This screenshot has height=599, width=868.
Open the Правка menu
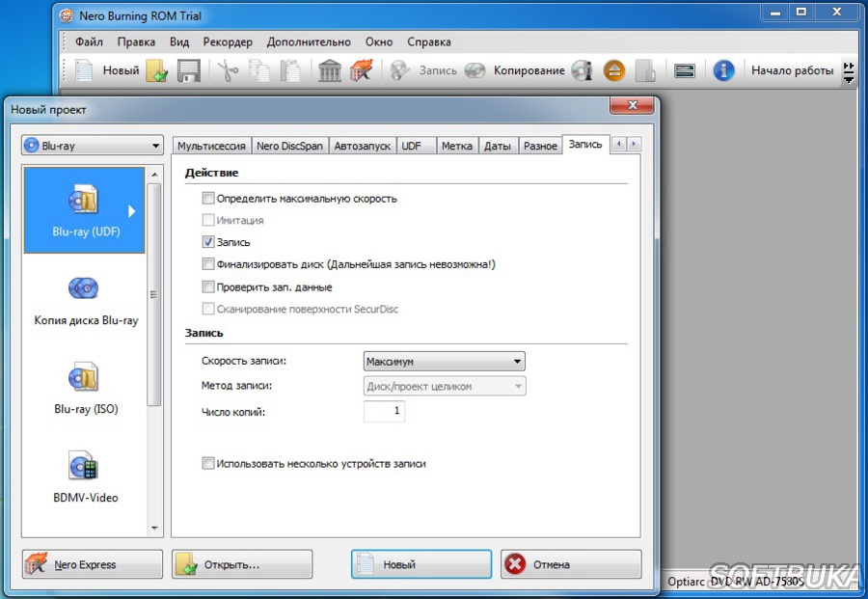[136, 42]
